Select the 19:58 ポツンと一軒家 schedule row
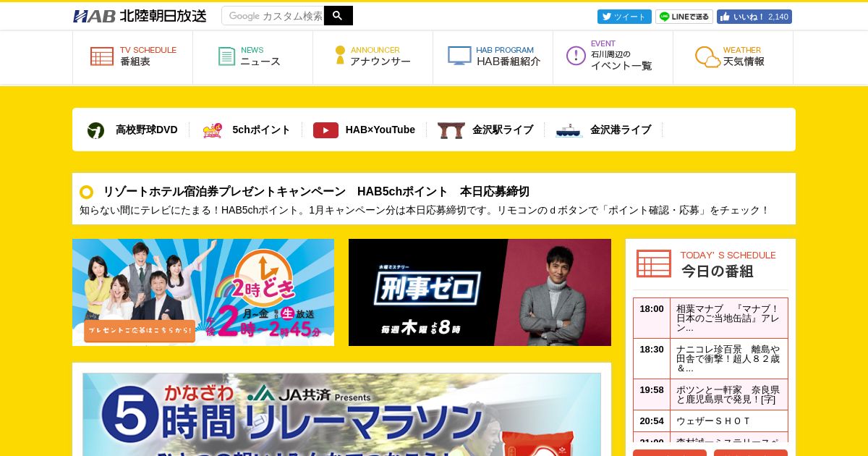The width and height of the screenshot is (868, 456). [710, 394]
